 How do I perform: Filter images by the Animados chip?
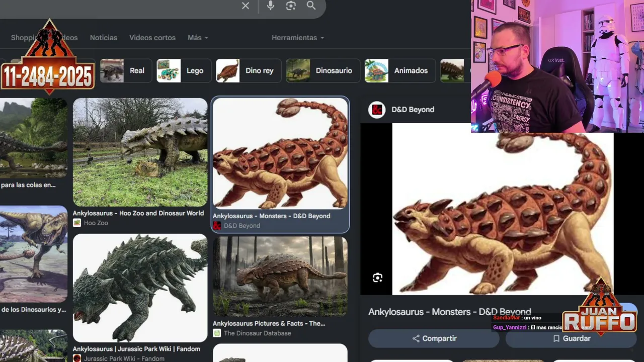pos(400,71)
